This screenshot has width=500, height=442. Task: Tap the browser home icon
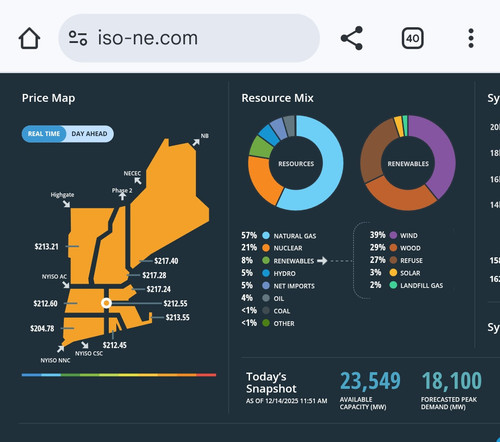click(29, 38)
